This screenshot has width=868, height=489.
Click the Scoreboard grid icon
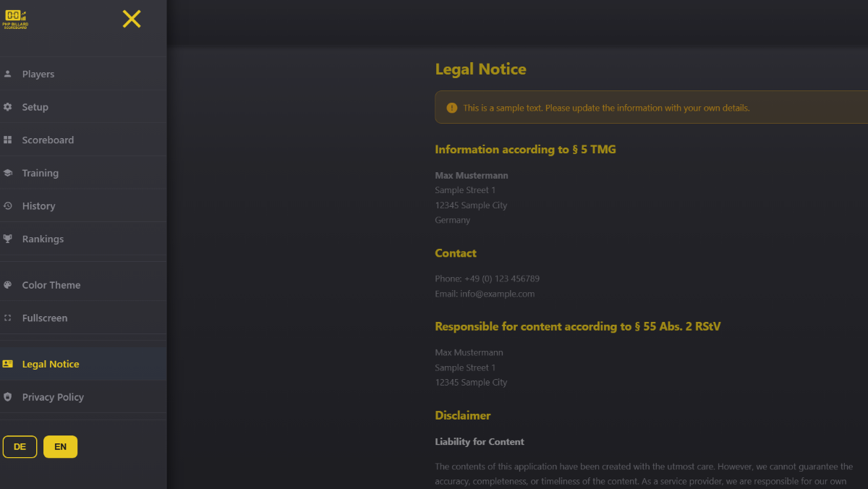tap(8, 140)
